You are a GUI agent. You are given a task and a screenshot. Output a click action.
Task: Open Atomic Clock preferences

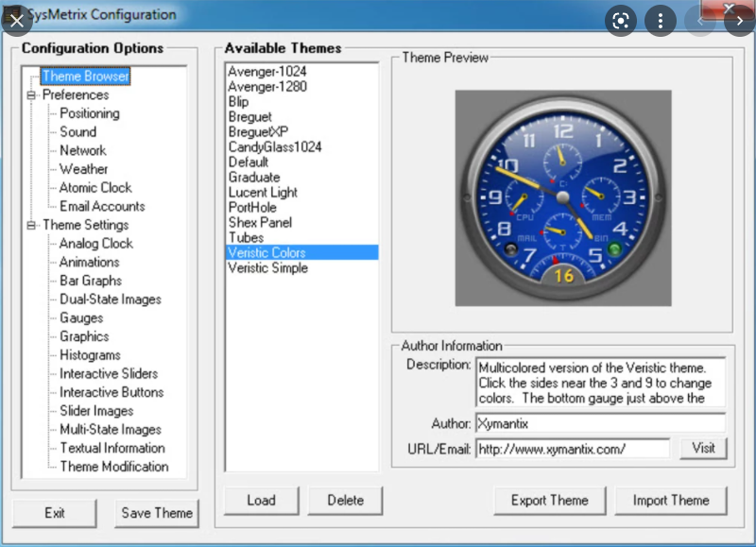point(95,188)
